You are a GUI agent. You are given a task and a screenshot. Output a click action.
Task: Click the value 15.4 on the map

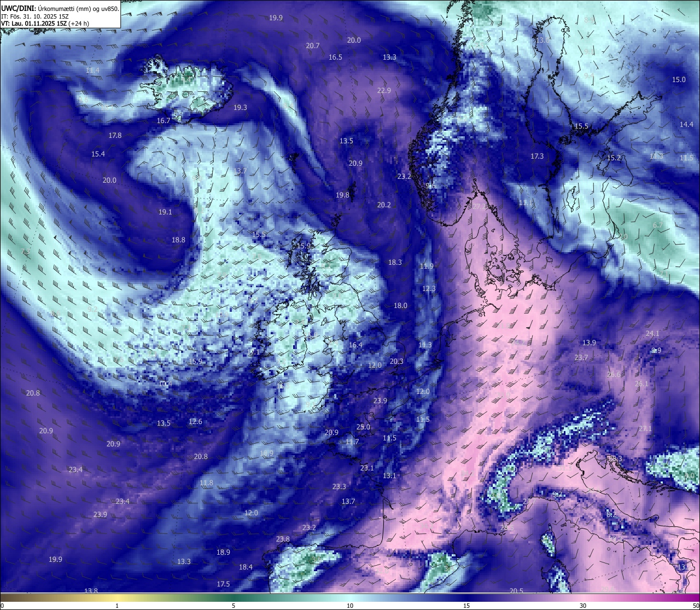(98, 154)
